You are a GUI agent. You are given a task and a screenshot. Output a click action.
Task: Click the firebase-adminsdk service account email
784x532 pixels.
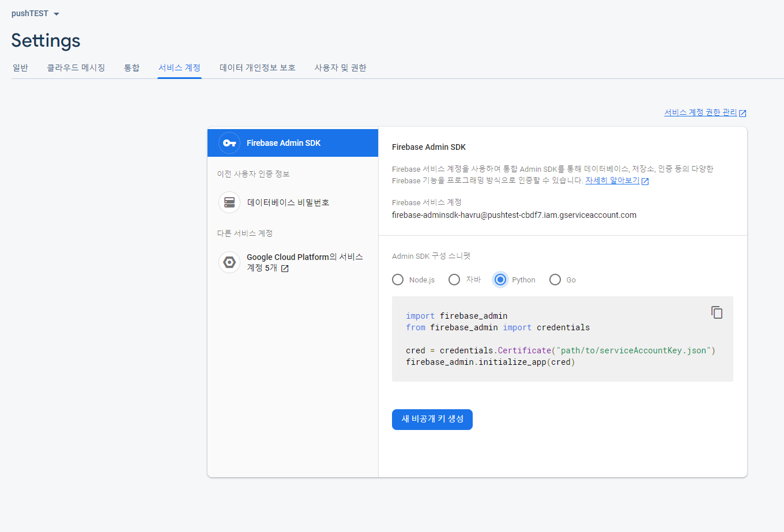click(x=514, y=215)
